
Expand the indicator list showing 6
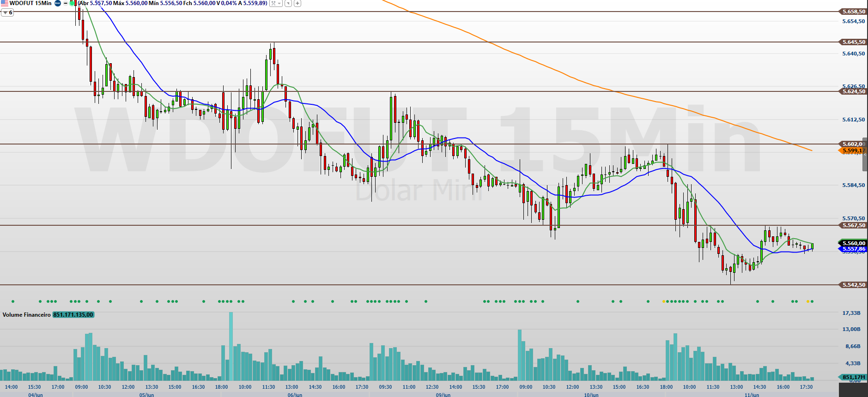7,12
